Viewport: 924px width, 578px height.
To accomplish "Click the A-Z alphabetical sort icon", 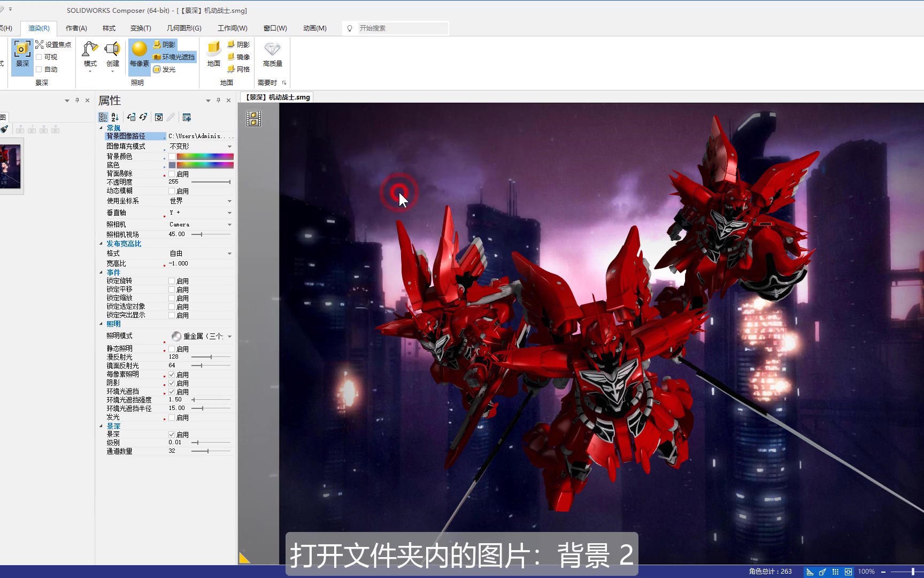I will (115, 117).
